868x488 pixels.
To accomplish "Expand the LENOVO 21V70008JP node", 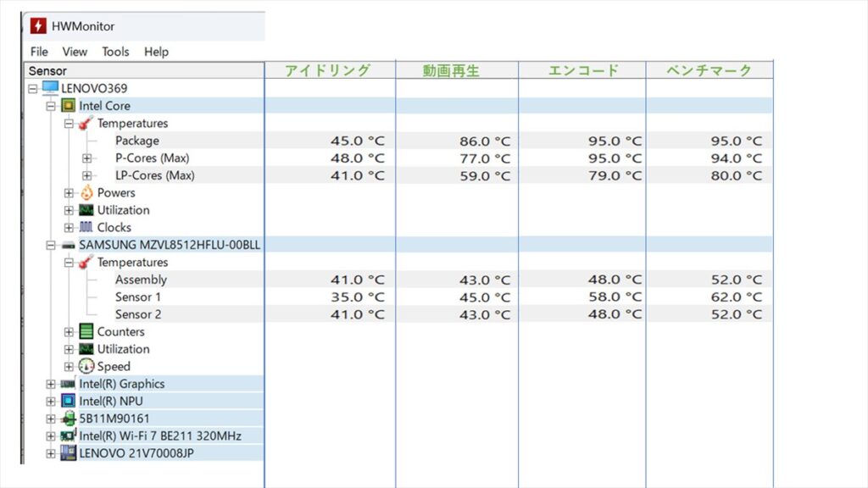I will point(51,454).
